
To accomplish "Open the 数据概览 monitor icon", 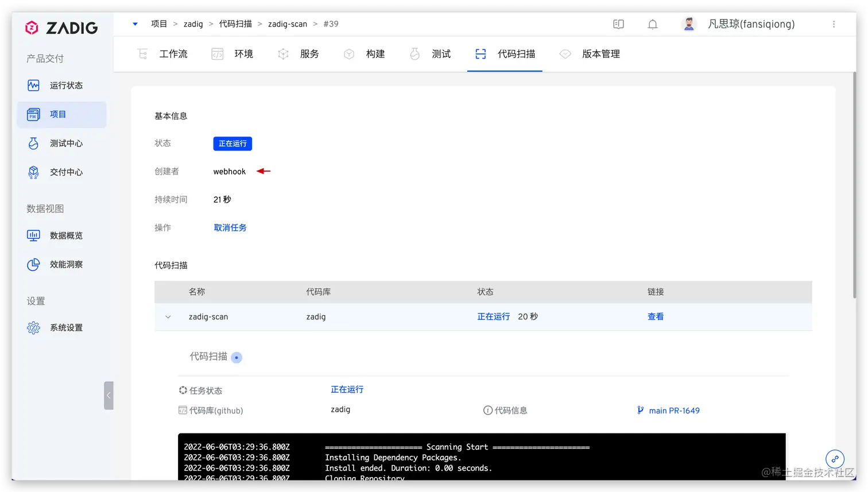I will click(x=33, y=235).
